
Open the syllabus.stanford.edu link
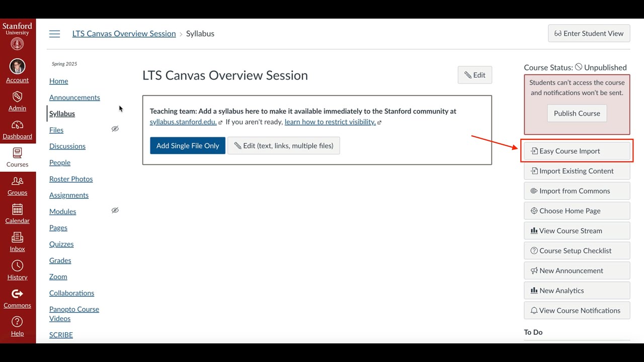click(183, 122)
